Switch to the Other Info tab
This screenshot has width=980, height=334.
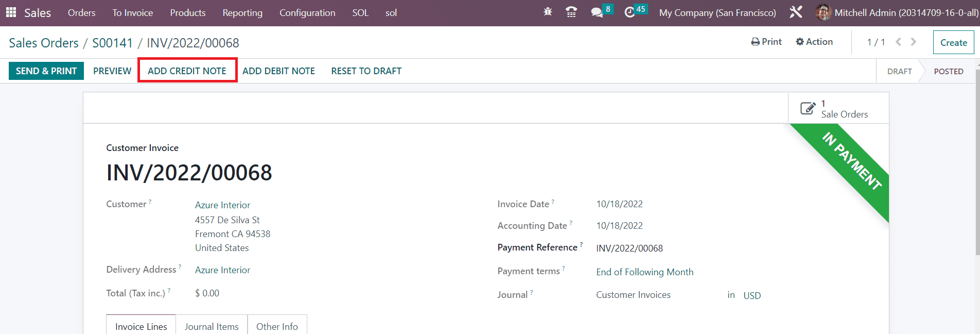click(277, 326)
